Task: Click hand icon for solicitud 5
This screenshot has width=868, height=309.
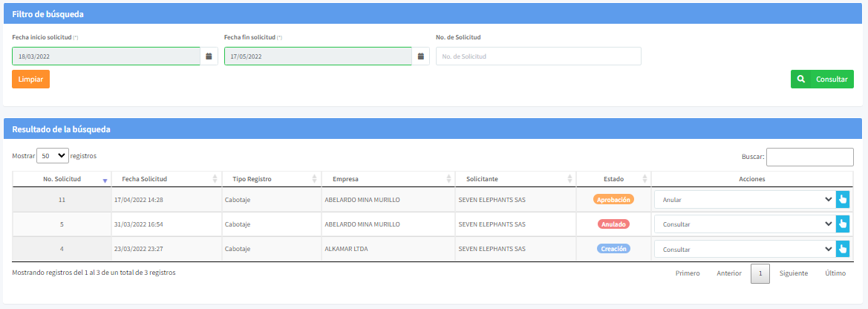Action: tap(842, 224)
